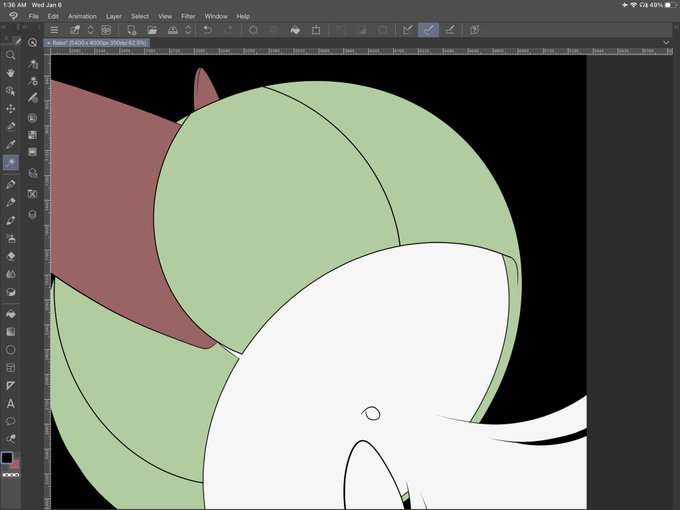Select the Ruler tool
Screen dimensions: 680x510
[x=10, y=386]
